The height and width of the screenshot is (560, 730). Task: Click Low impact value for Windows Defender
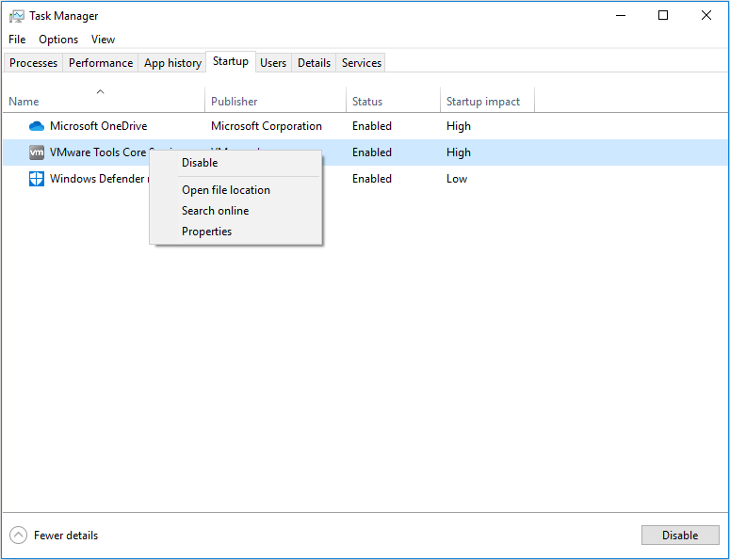coord(457,179)
